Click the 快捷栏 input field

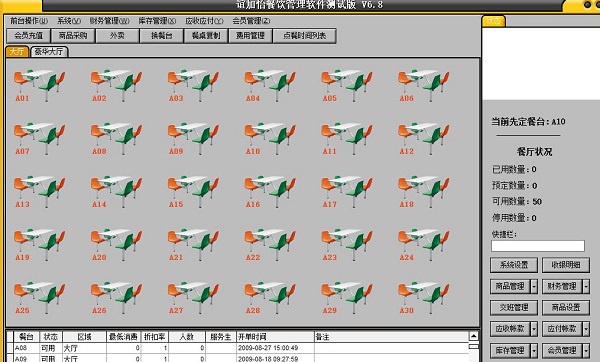[538, 246]
